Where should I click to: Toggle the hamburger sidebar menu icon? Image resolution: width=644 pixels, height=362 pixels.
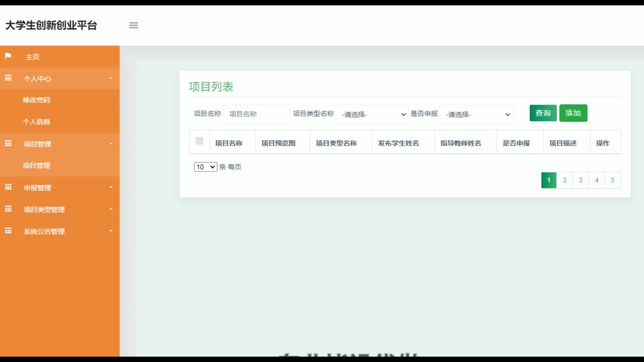click(x=133, y=25)
